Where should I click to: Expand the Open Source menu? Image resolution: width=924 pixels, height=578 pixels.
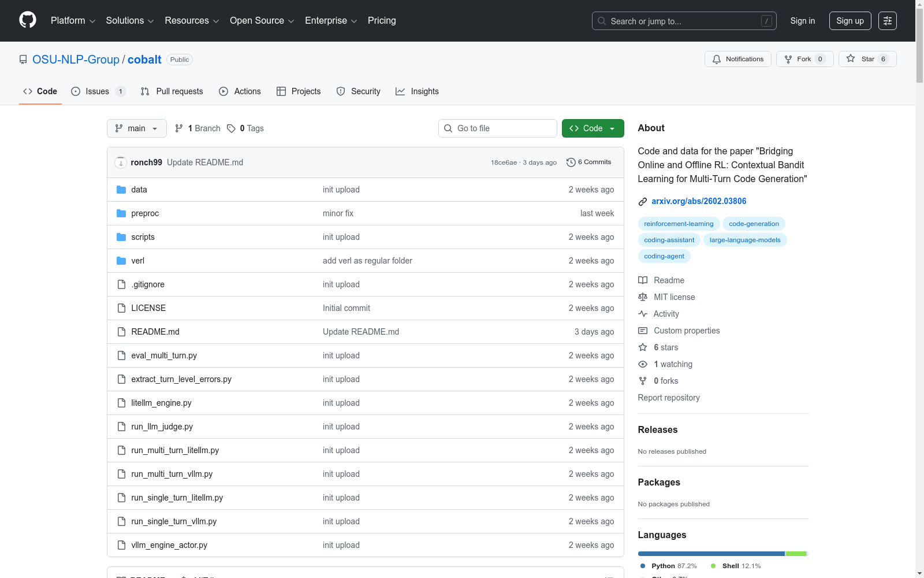click(262, 21)
